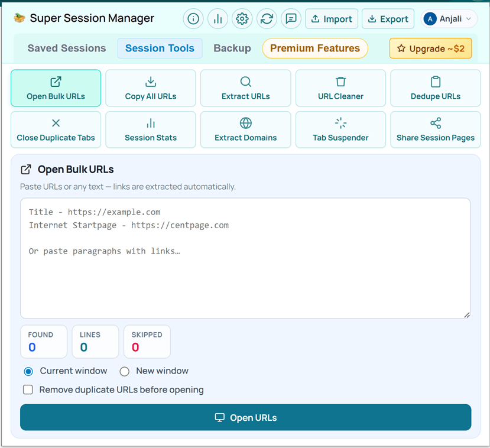
Task: Select the New window radio option
Action: point(124,371)
